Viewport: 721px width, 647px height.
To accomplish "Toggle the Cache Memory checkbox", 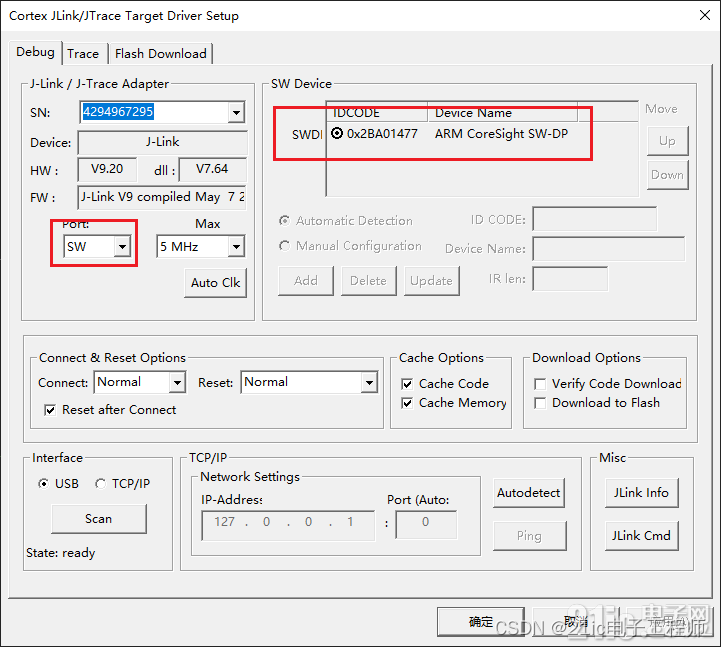I will tap(407, 403).
